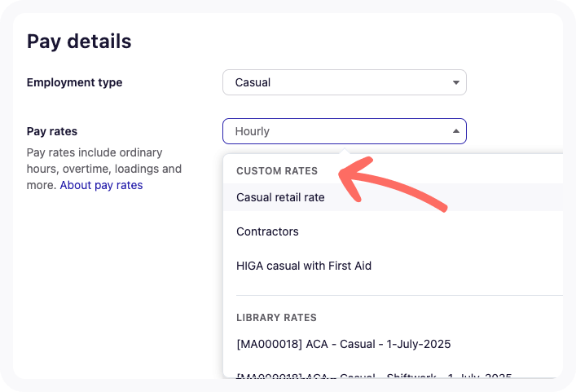Screen dimensions: 576x392
Task: Select the Casual retail rate option
Action: click(x=280, y=197)
